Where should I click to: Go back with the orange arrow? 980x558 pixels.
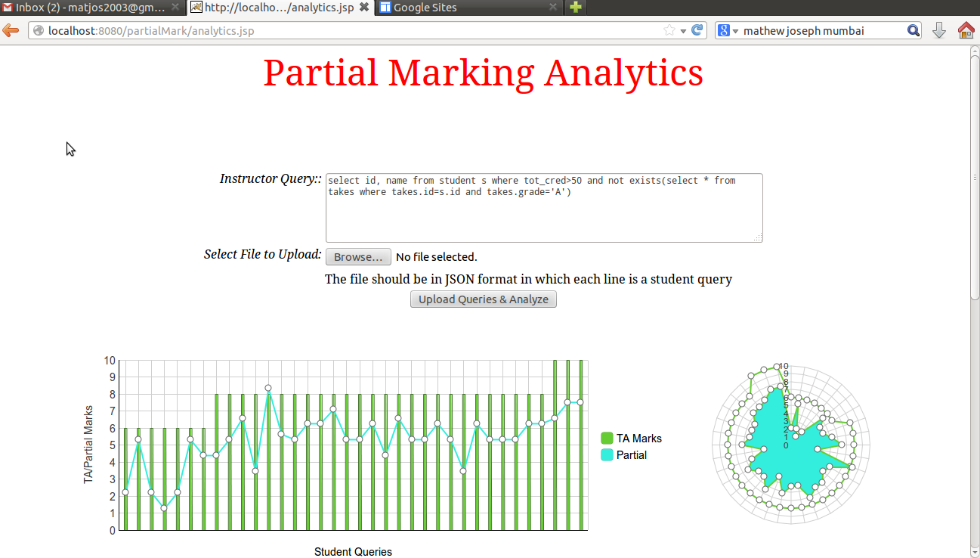click(x=11, y=30)
